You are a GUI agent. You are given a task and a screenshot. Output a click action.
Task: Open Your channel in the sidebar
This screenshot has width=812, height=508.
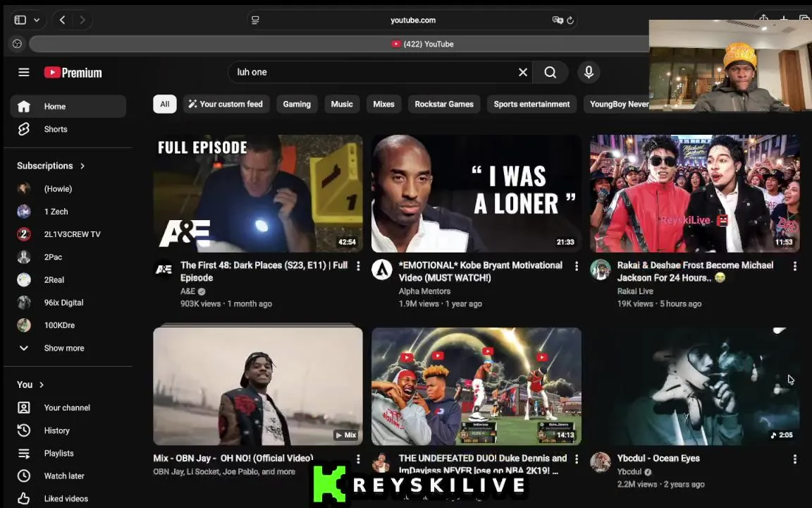coord(68,408)
